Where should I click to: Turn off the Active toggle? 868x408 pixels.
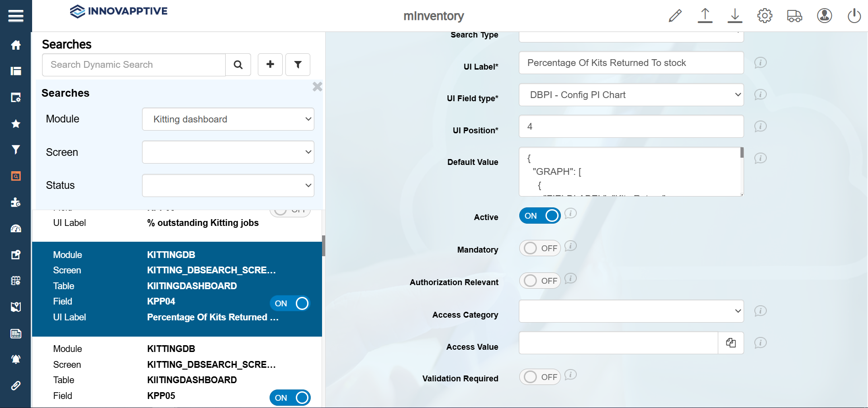[540, 216]
